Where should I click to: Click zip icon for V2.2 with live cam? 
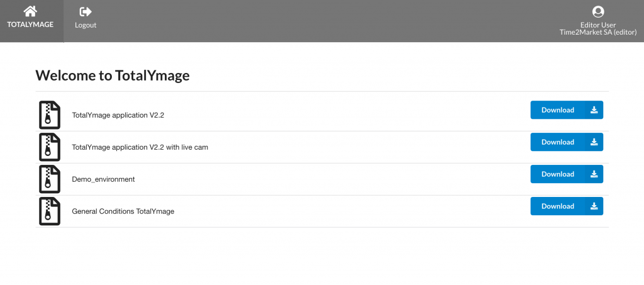pos(50,147)
